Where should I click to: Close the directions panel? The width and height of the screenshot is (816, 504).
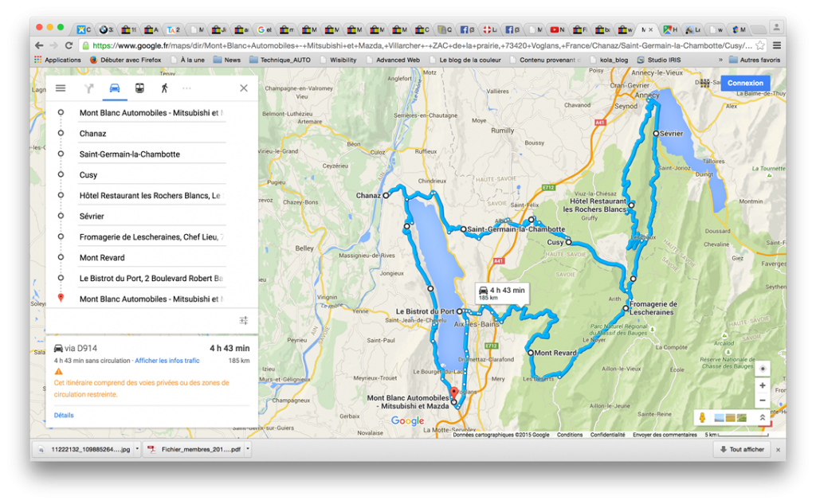(x=244, y=88)
